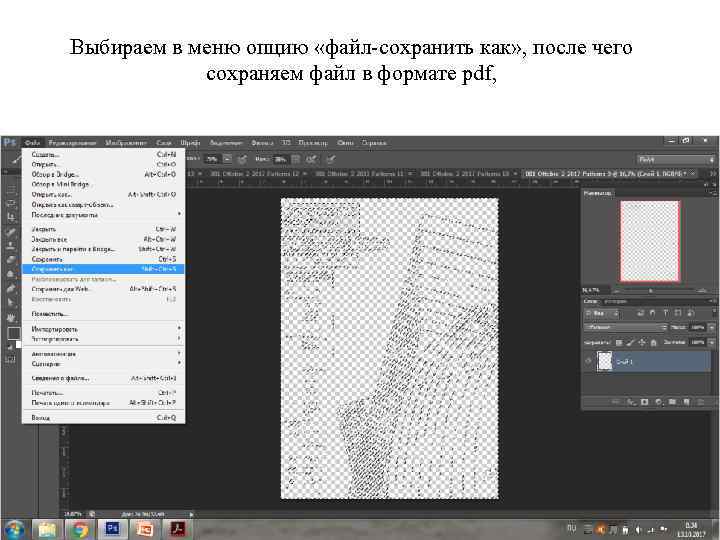The height and width of the screenshot is (540, 720).
Task: Hide the Слой 1 layer eye icon
Action: (x=588, y=361)
